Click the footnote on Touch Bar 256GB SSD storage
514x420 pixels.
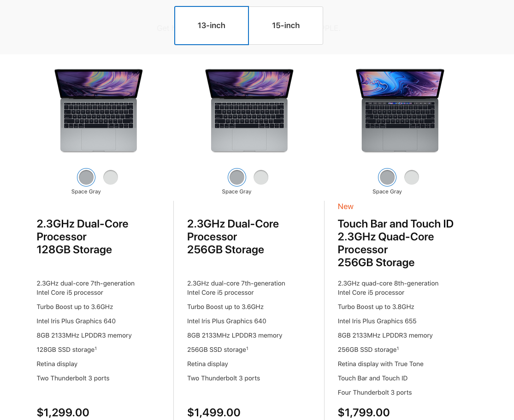398,348
